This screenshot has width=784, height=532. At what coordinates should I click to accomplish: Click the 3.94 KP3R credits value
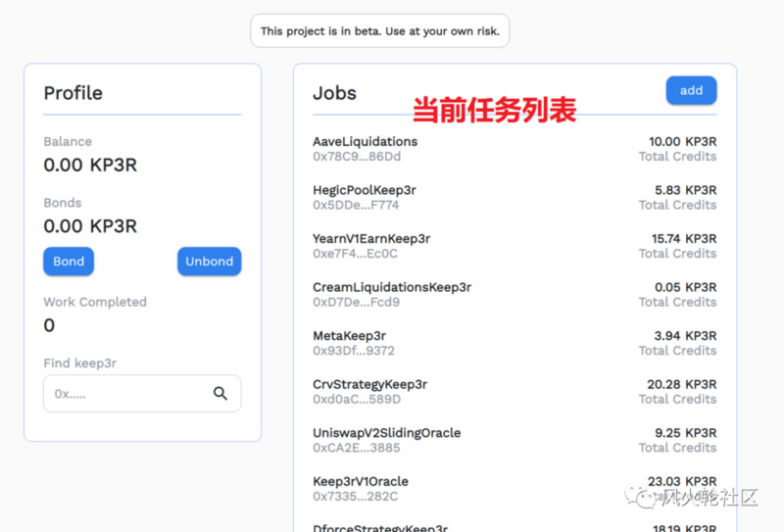coord(685,335)
